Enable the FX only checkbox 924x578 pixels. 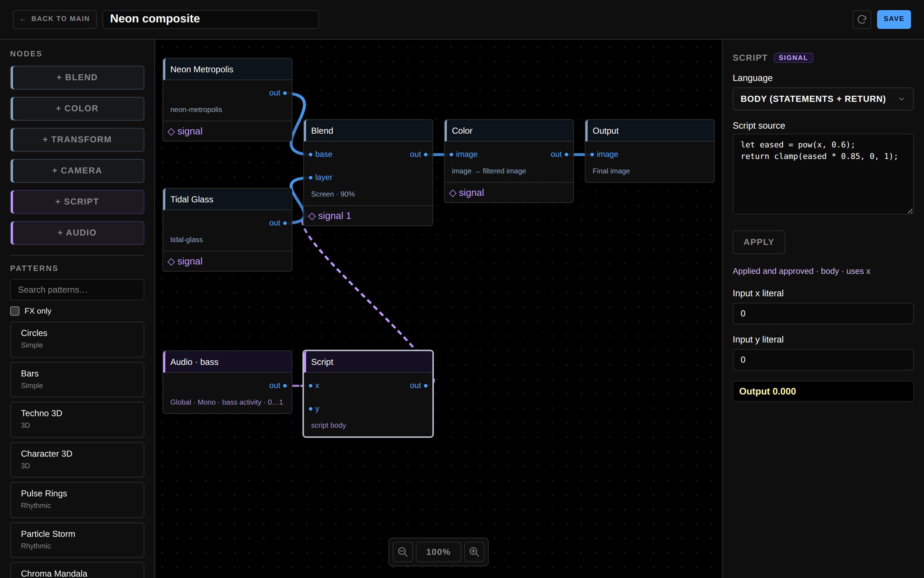tap(15, 311)
